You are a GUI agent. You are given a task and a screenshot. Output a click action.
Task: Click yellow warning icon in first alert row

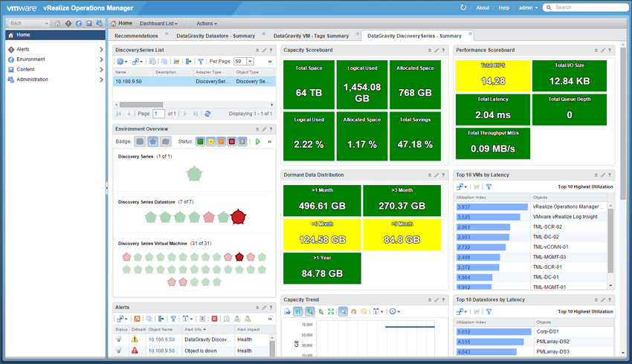tap(135, 339)
